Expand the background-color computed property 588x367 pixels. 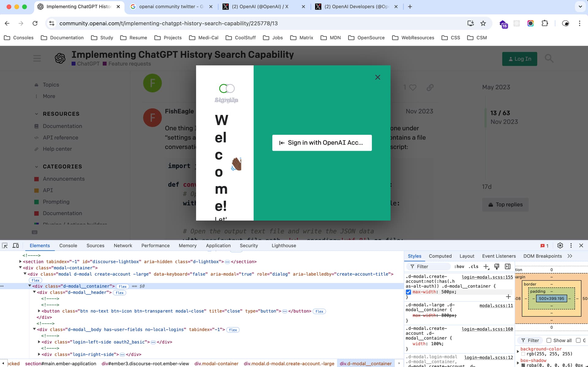[x=518, y=351]
